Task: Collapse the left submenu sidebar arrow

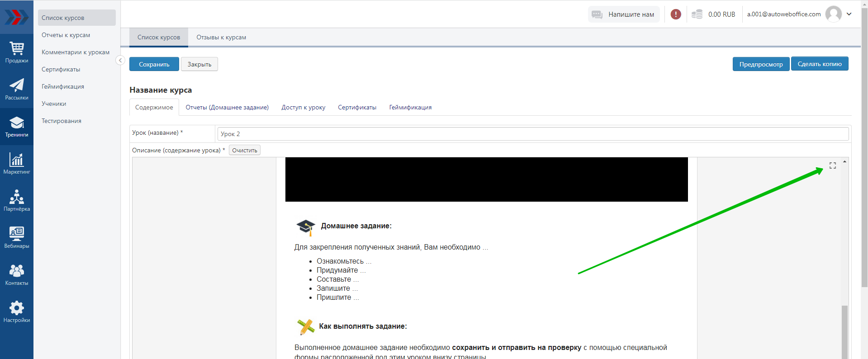Action: 120,60
